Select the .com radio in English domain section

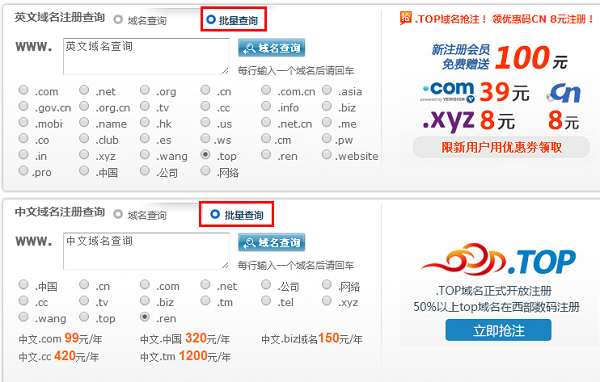tap(23, 90)
